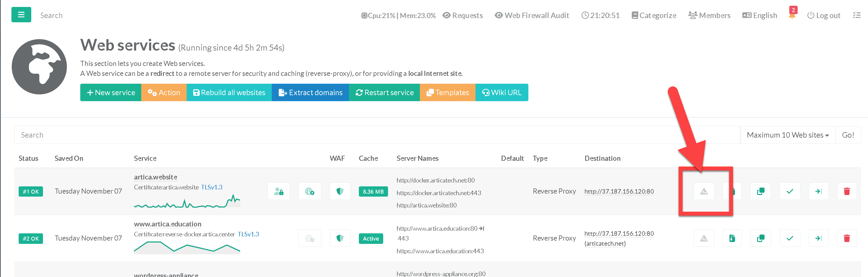Screen dimensions: 868x277
Task: Open the hamburger menu at top left
Action: (21, 15)
